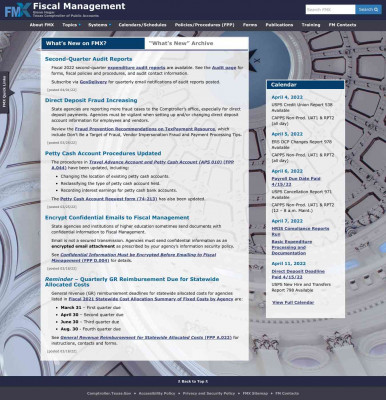The width and height of the screenshot is (386, 400).
Task: Open Payroll Due Date Paid 4/15/22 link
Action: click(x=296, y=181)
